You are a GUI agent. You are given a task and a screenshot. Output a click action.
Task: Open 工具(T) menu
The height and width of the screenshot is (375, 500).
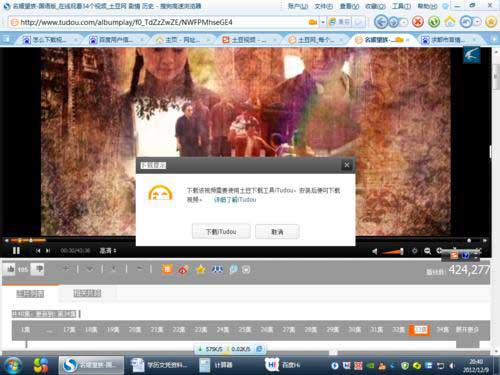pos(401,6)
